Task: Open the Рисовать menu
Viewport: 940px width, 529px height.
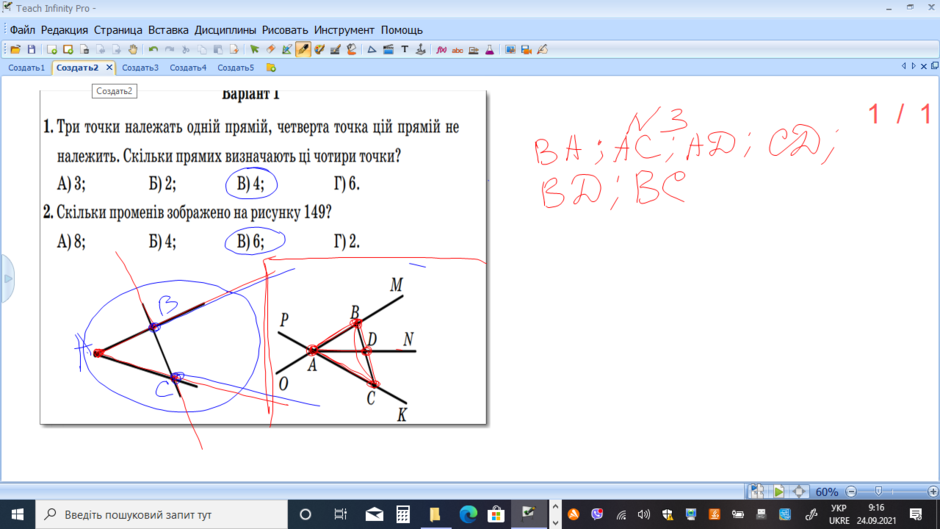Action: point(285,30)
